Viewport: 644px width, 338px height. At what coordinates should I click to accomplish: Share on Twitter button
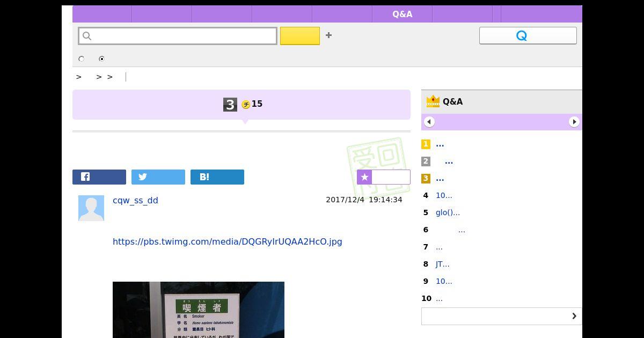[158, 177]
